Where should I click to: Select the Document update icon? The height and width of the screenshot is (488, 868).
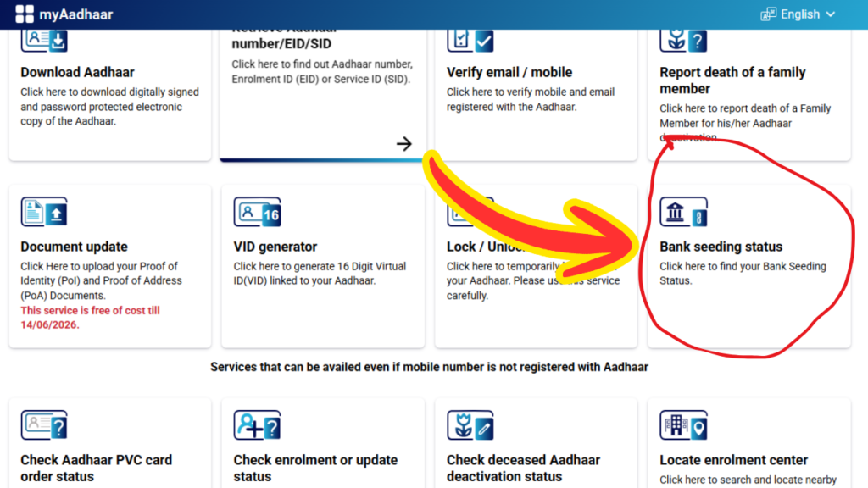click(x=43, y=212)
